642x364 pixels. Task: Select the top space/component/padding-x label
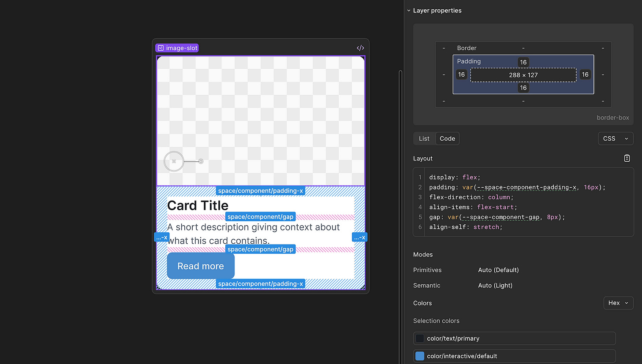tap(260, 190)
